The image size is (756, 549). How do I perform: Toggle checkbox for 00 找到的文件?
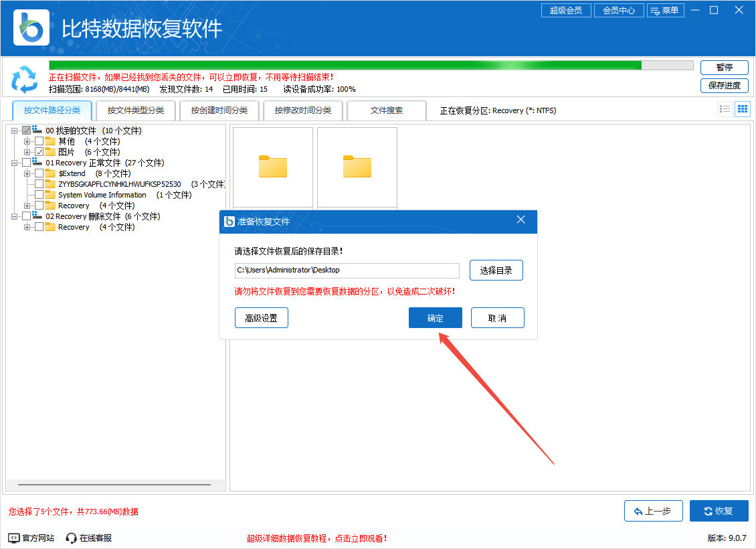pyautogui.click(x=27, y=131)
